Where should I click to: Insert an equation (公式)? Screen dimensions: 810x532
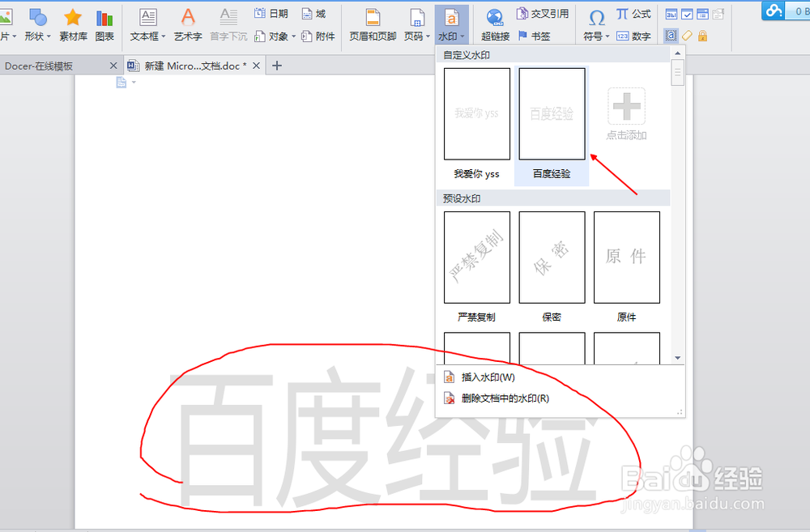(633, 14)
